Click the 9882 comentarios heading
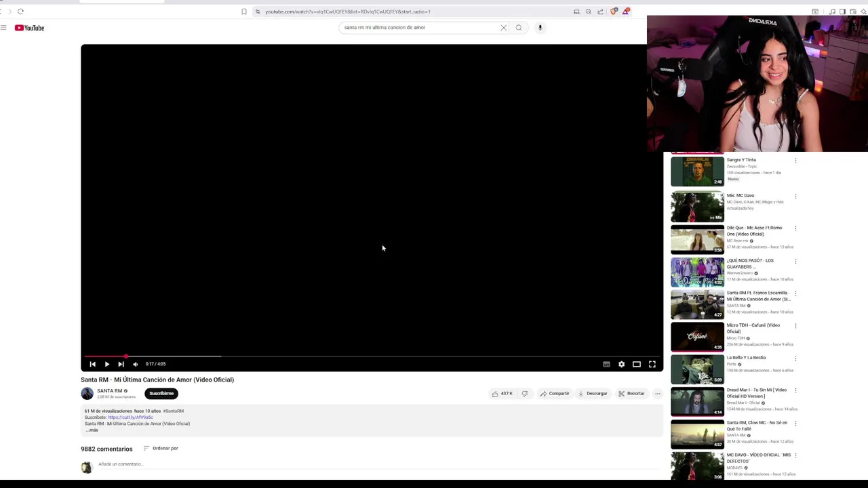 pyautogui.click(x=106, y=449)
